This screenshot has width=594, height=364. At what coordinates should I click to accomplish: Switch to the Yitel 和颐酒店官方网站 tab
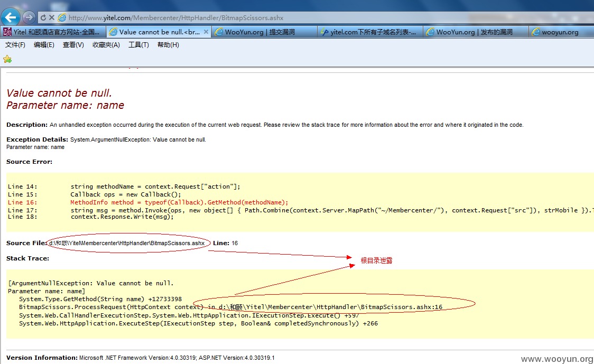click(53, 32)
